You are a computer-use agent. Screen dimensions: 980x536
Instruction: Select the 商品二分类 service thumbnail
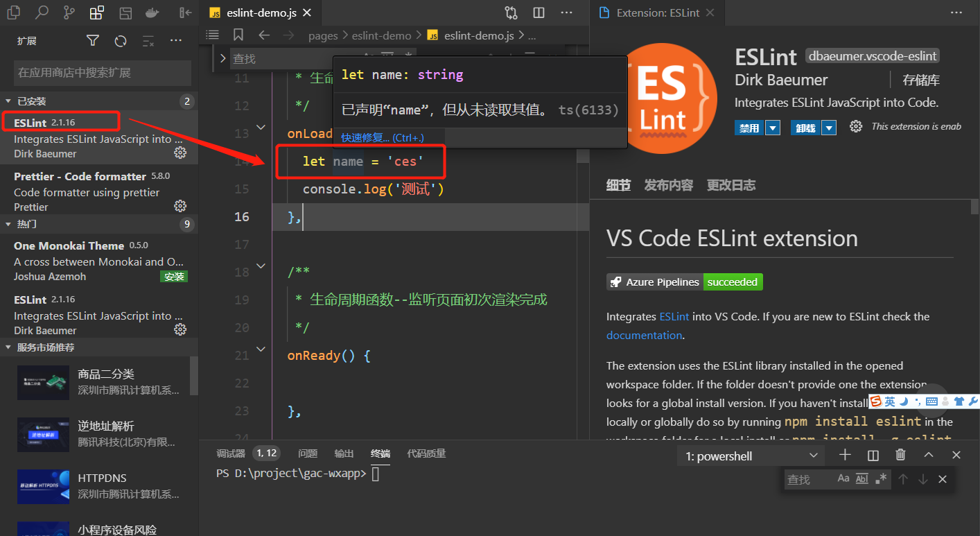(43, 382)
